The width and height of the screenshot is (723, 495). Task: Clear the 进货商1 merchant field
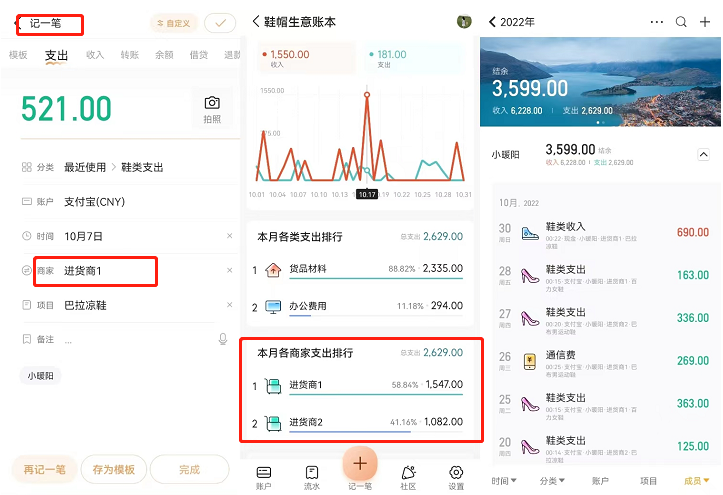229,271
